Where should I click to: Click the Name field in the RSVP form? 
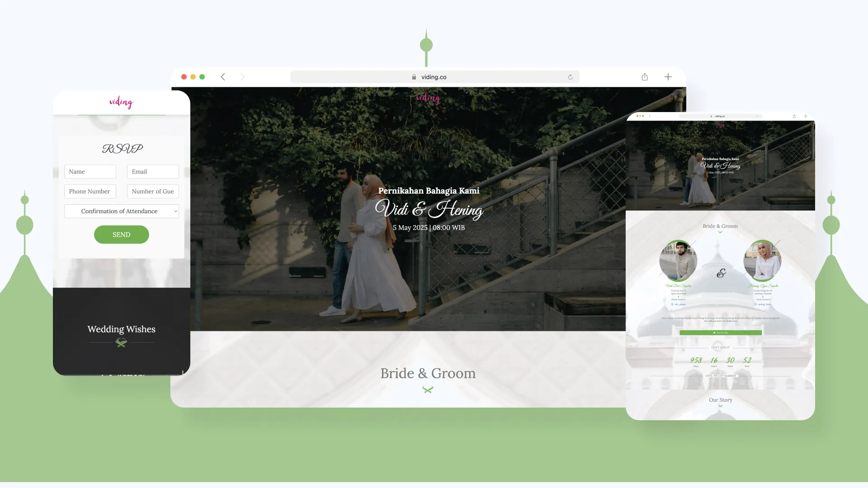(x=90, y=172)
